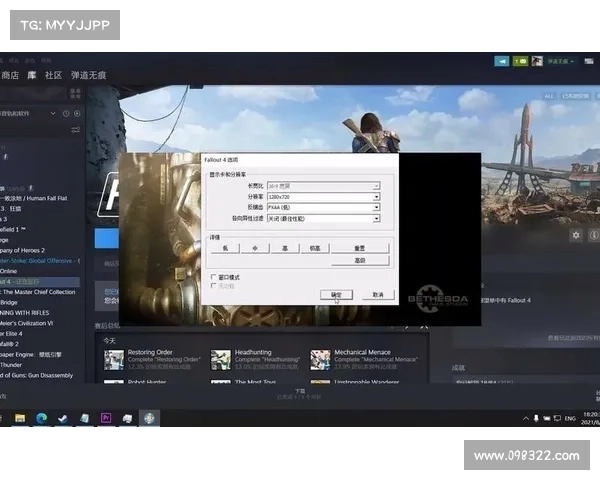Select the running Fallout 4 library entry
This screenshot has height=480, width=600.
(x=38, y=282)
